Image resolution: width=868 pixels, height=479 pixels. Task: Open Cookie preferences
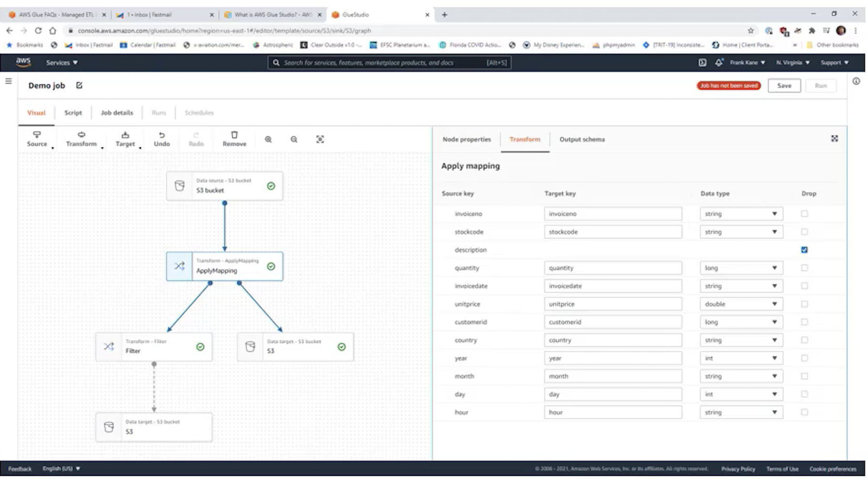(x=833, y=469)
